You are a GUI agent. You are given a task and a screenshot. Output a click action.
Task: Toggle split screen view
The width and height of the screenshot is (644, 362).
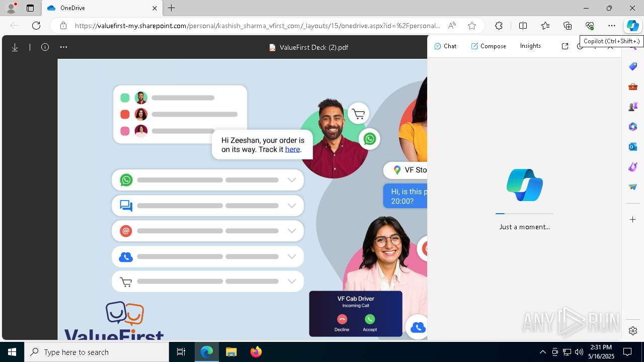point(523,26)
